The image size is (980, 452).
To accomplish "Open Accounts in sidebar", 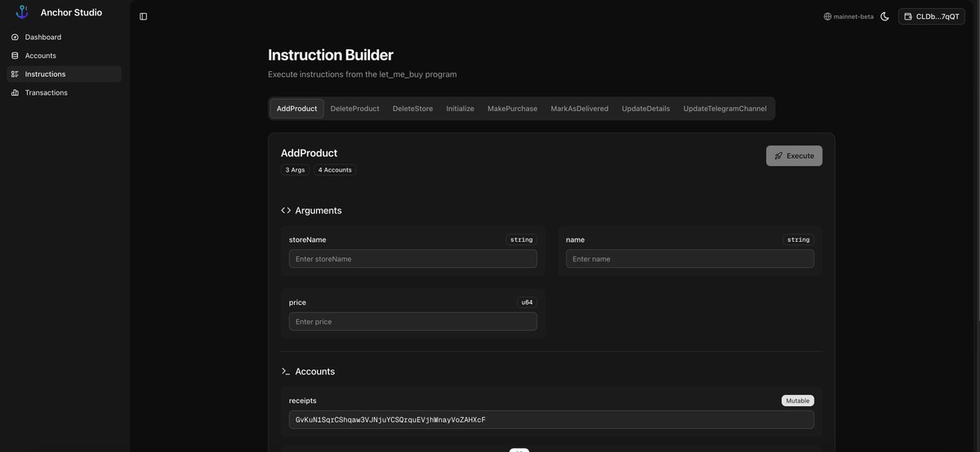I will (65, 56).
